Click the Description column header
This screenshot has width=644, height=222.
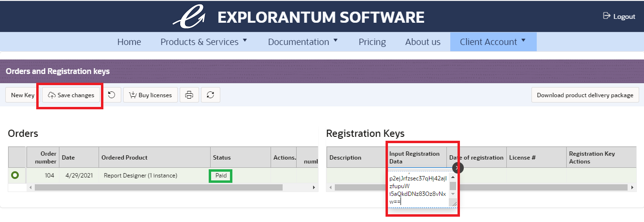tap(357, 157)
